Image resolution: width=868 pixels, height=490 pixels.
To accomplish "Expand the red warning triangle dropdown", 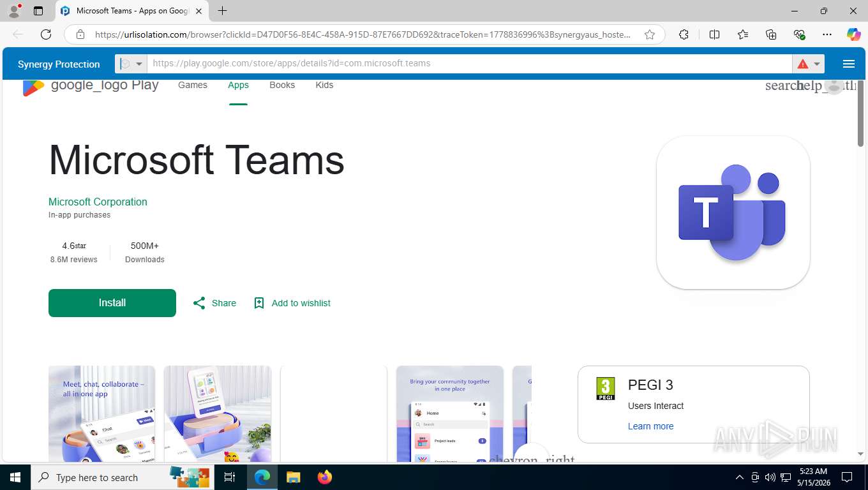I will coord(809,64).
